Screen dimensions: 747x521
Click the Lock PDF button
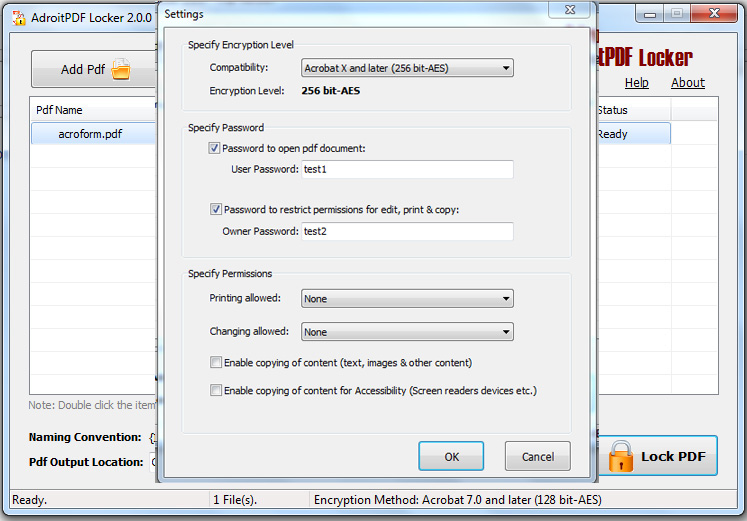pos(658,456)
